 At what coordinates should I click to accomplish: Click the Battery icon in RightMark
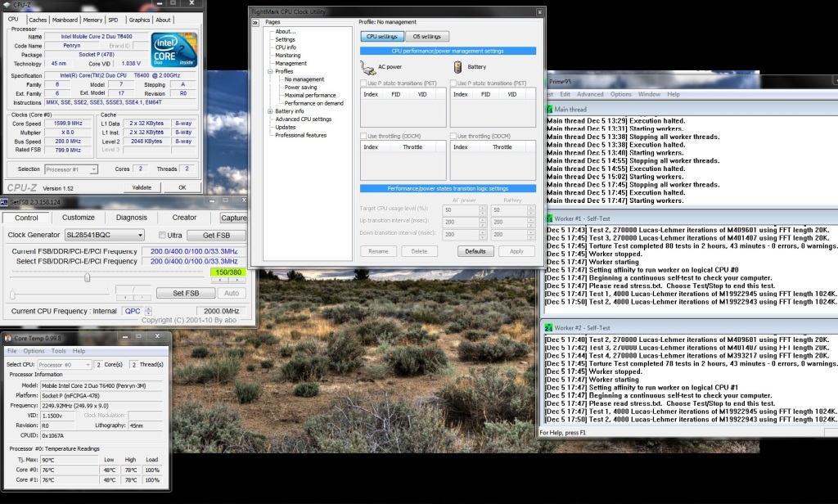click(x=457, y=67)
